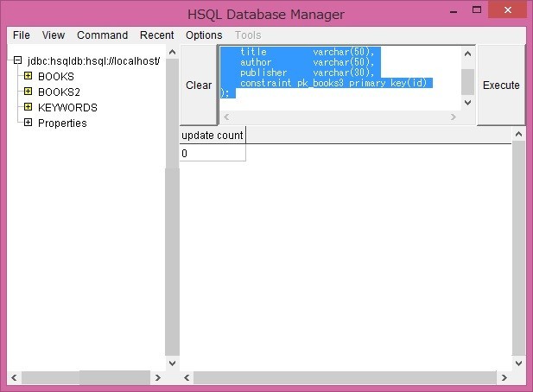The width and height of the screenshot is (533, 392).
Task: Click result panel vertical scroll up arrow
Action: click(518, 134)
